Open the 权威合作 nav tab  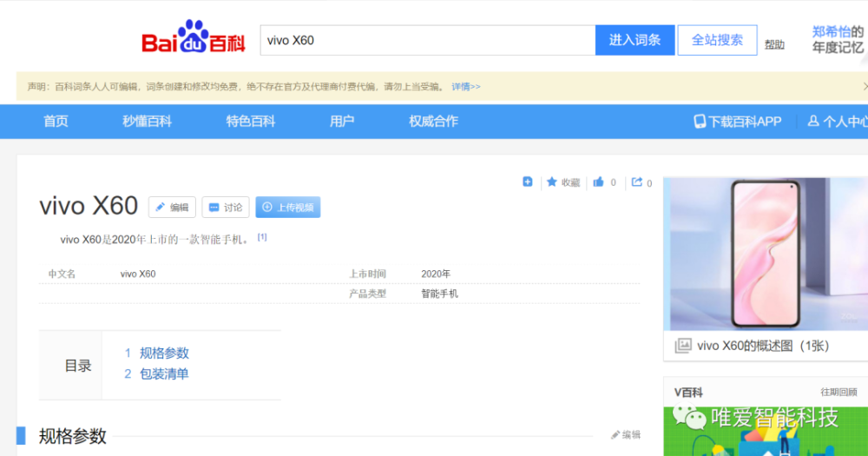pos(433,122)
